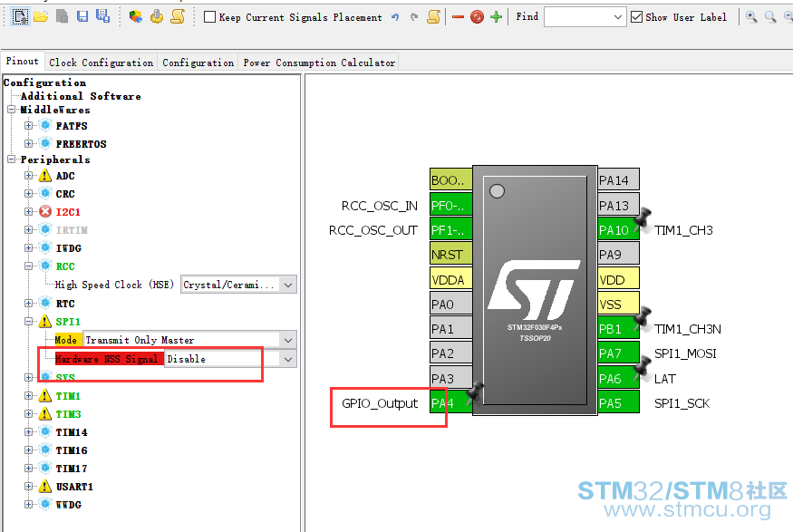Switch to the Pinout tab
This screenshot has width=793, height=532.
[23, 62]
